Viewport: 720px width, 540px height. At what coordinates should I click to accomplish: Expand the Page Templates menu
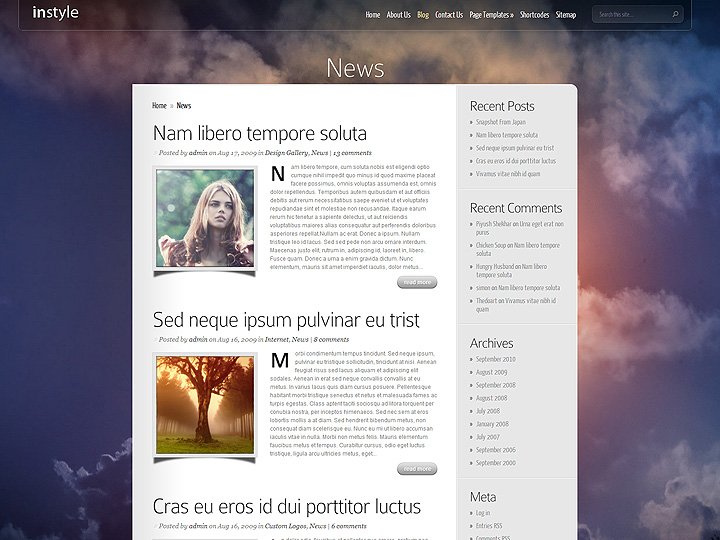click(491, 15)
